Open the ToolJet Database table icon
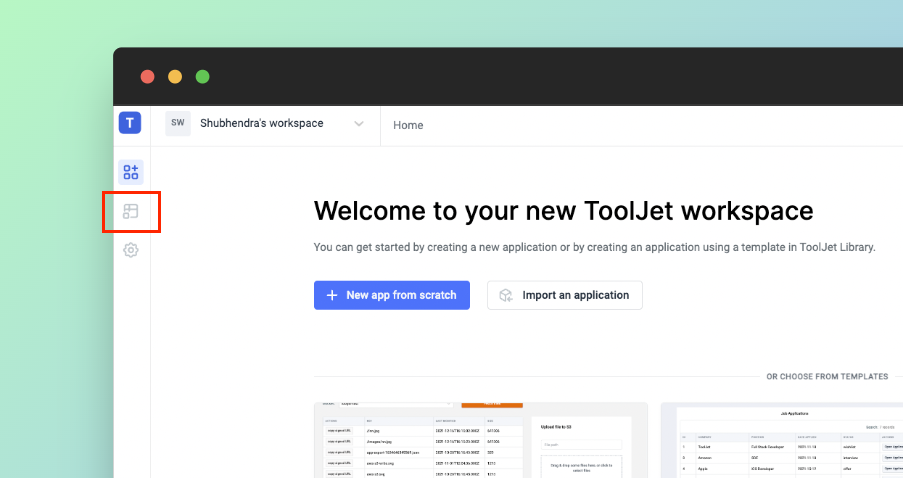Screen dimensions: 903x478 click(x=131, y=211)
